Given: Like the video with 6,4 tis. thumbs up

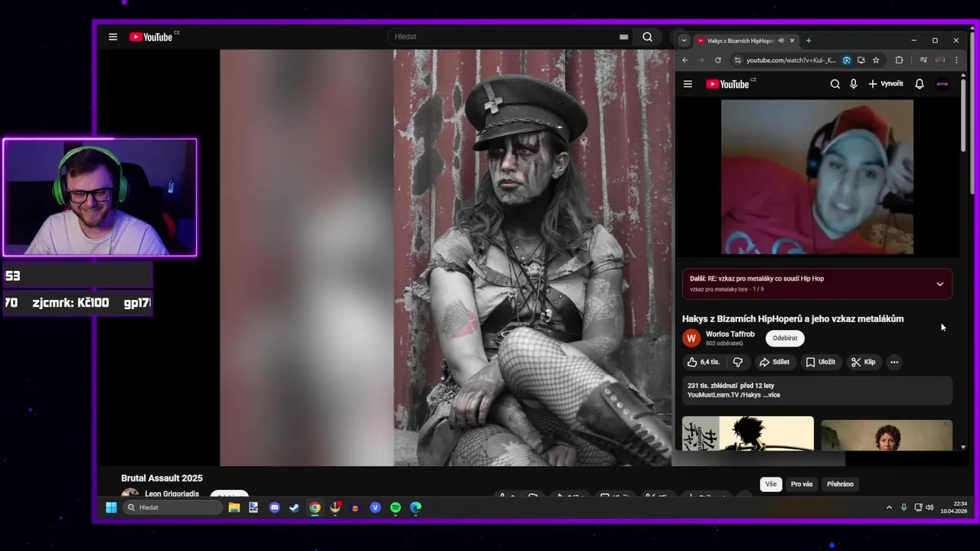Looking at the screenshot, I should (703, 362).
